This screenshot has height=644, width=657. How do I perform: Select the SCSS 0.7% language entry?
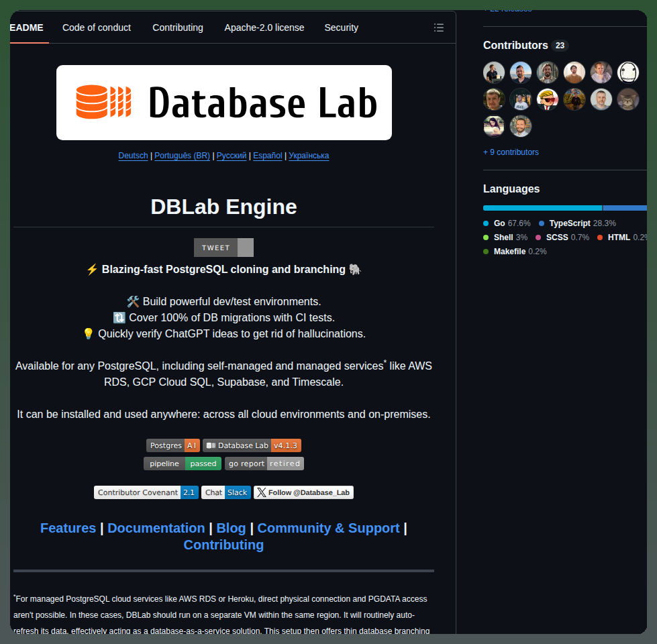[562, 237]
